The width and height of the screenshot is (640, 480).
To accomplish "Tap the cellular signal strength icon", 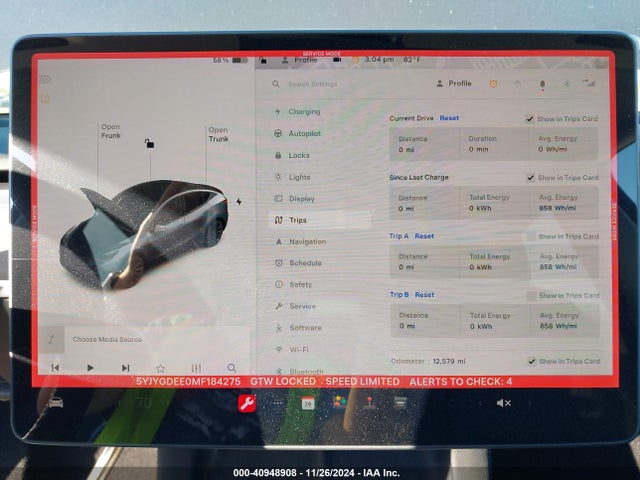I will tap(590, 83).
